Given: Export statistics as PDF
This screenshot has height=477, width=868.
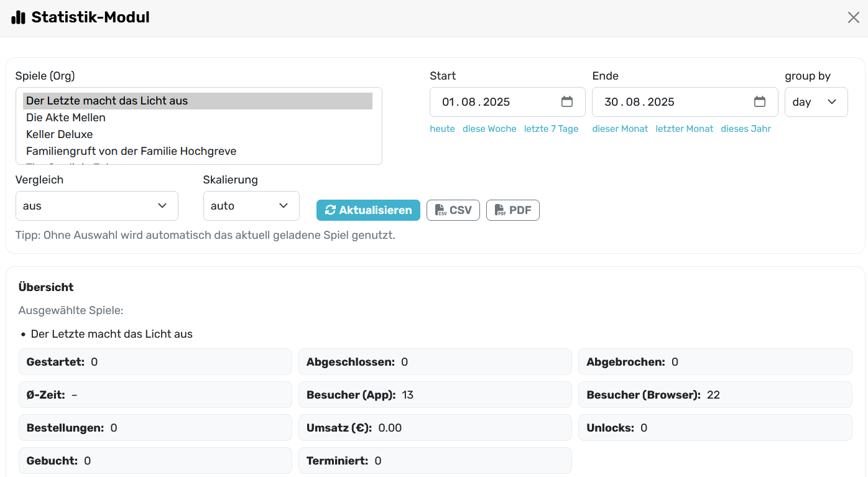Looking at the screenshot, I should [x=512, y=210].
